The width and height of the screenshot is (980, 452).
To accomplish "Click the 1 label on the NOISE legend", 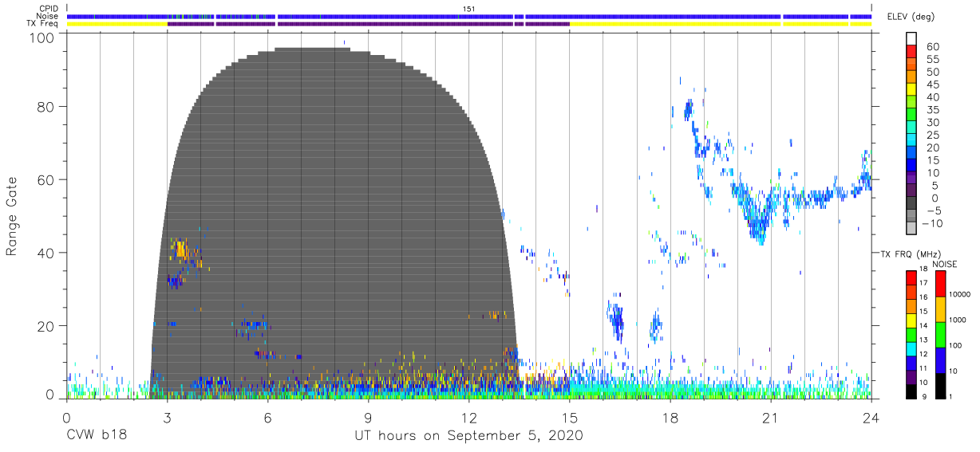I will (950, 396).
